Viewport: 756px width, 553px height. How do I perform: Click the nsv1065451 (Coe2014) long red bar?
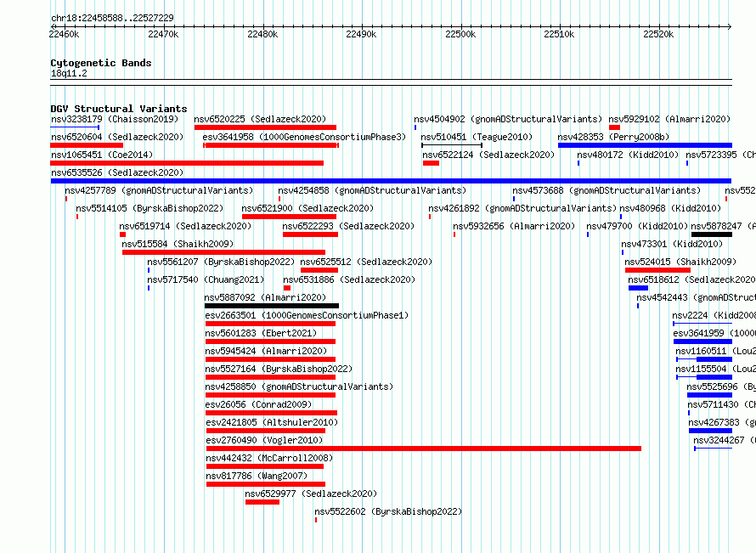[187, 163]
